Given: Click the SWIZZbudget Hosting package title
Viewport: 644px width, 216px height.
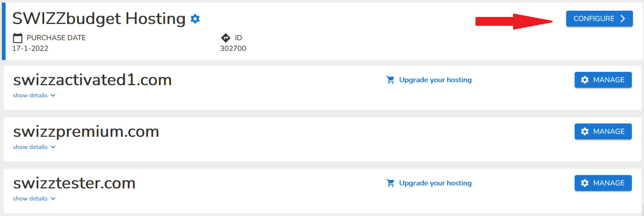Looking at the screenshot, I should [99, 19].
